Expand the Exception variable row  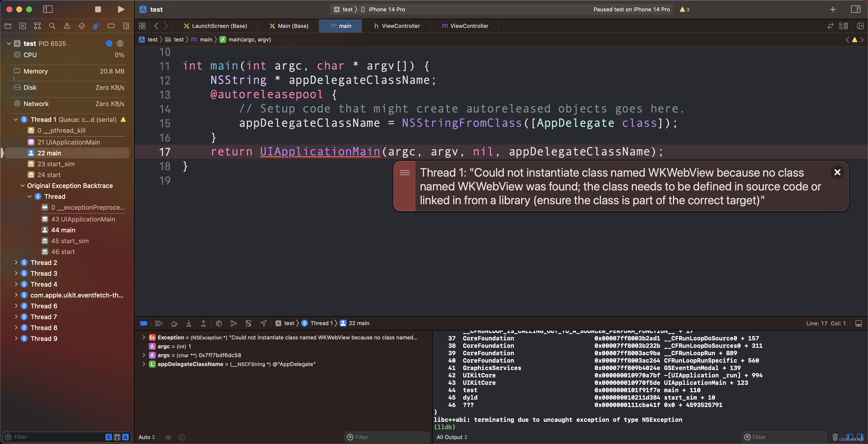(144, 337)
